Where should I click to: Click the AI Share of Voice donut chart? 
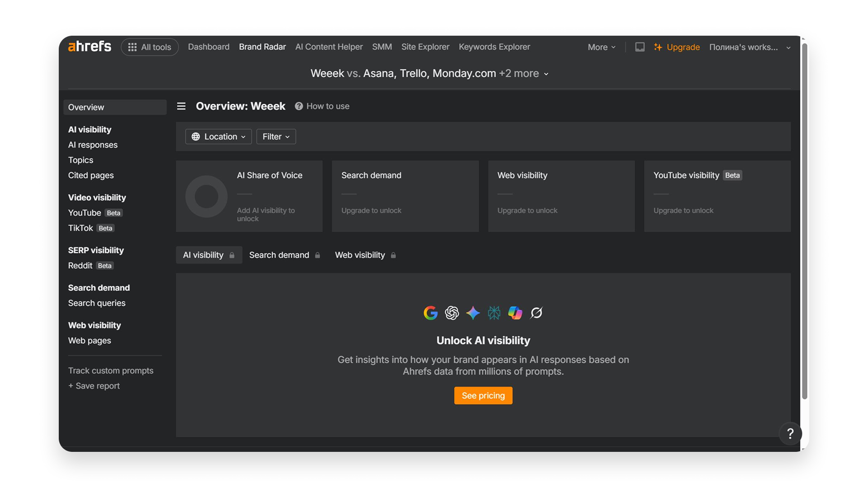[206, 197]
